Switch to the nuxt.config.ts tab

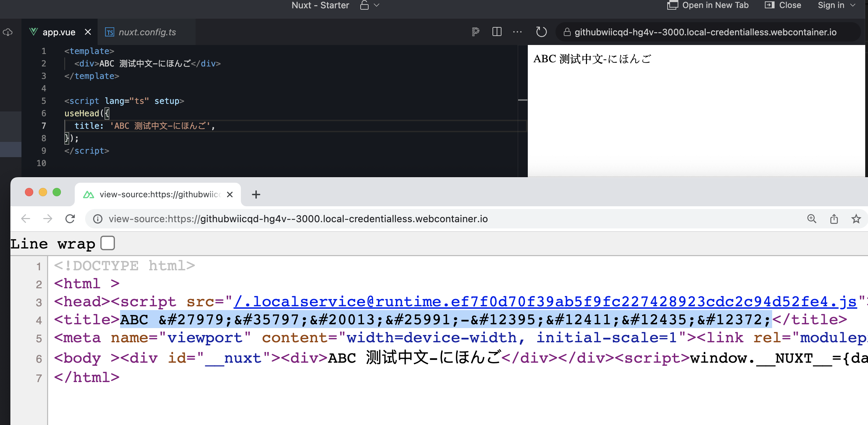[x=147, y=32]
